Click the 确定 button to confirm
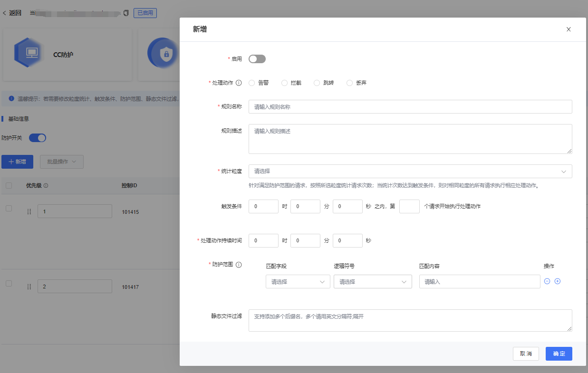This screenshot has height=373, width=588. tap(559, 354)
